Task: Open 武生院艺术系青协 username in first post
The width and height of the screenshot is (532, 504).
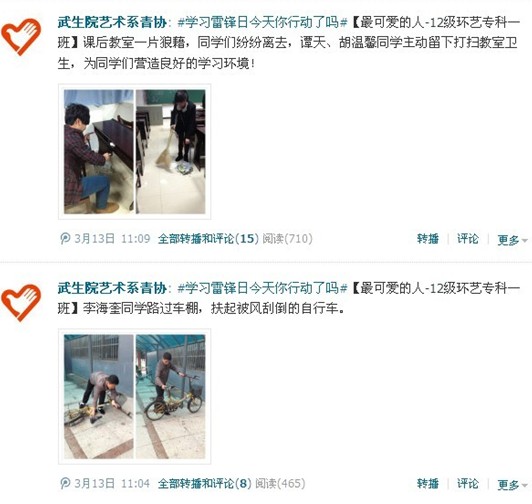Action: (x=112, y=22)
